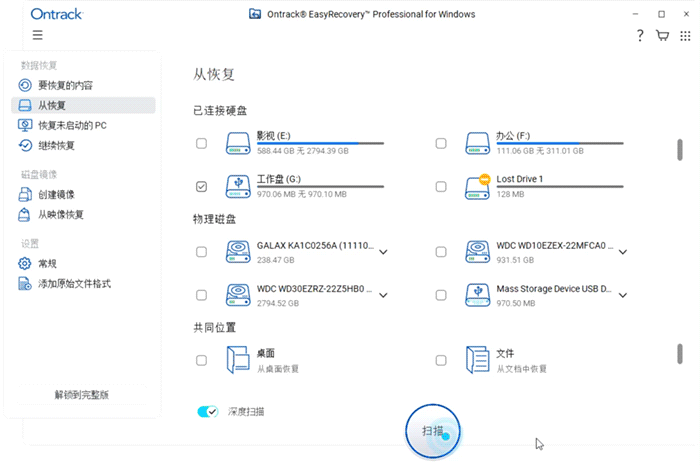Click the 文件 documents folder icon
Viewport: 700px width, 465px height.
[478, 360]
